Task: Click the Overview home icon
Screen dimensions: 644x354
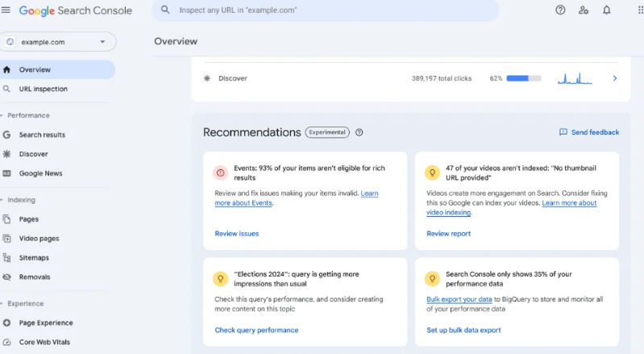Action: pyautogui.click(x=6, y=70)
